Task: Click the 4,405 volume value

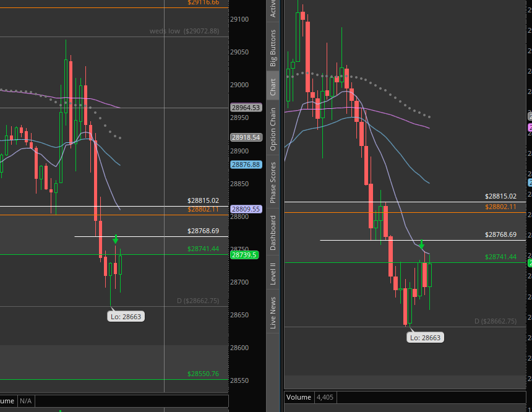Action: [325, 397]
